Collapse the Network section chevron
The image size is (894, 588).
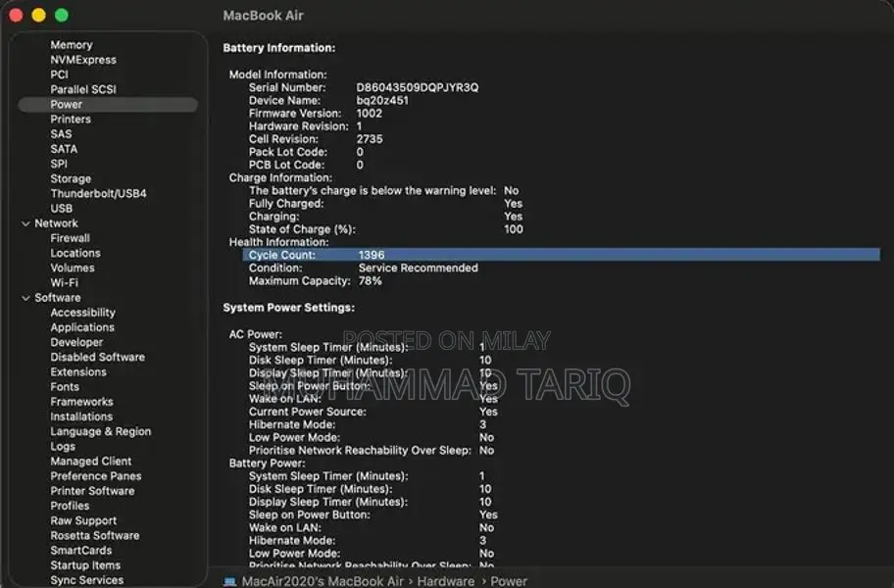click(25, 223)
